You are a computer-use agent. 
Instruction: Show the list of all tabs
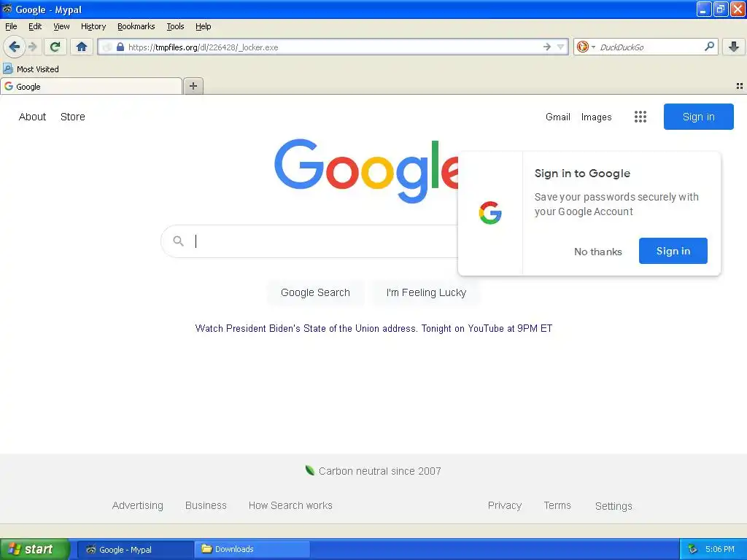tap(740, 86)
